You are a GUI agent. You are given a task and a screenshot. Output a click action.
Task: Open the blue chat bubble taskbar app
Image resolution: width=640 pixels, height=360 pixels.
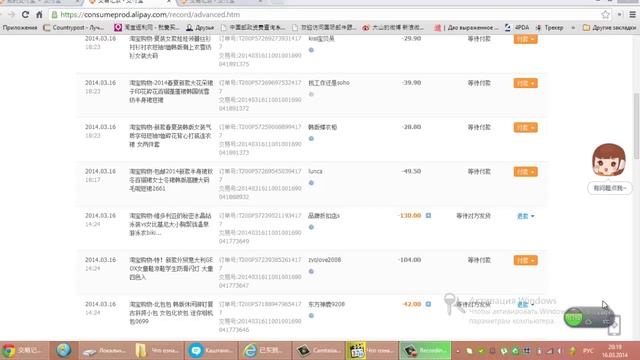tap(211, 351)
